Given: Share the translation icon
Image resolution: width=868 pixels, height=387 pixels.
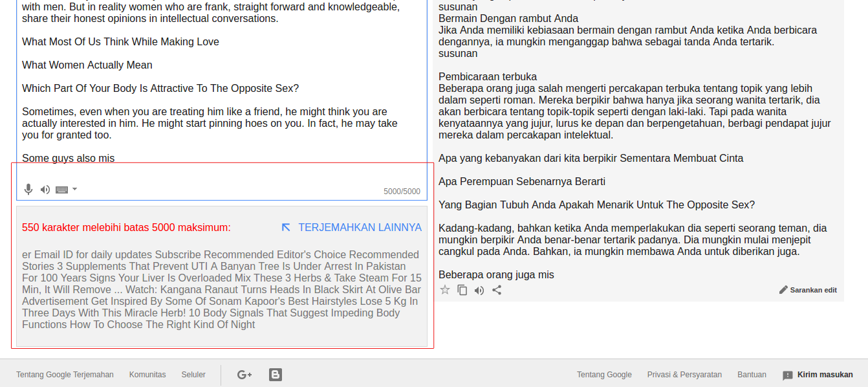Looking at the screenshot, I should 497,290.
